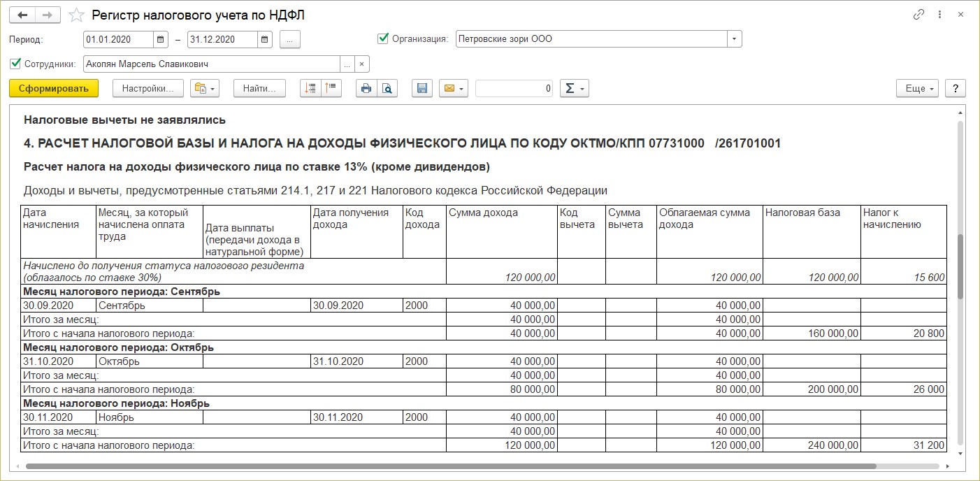This screenshot has width=980, height=481.
Task: Select the date cell 31.10.2020 in Дата начисления
Action: (58, 361)
